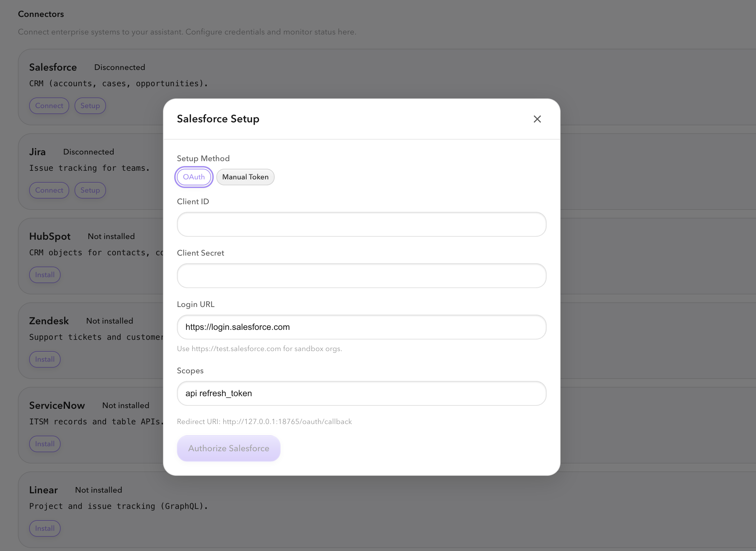Click into the Scopes field
756x551 pixels.
361,393
